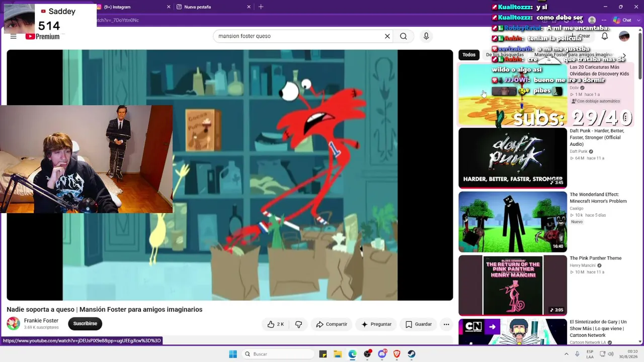Image resolution: width=644 pixels, height=362 pixels.
Task: Open The Pink Panther Theme title
Action: coord(595,258)
